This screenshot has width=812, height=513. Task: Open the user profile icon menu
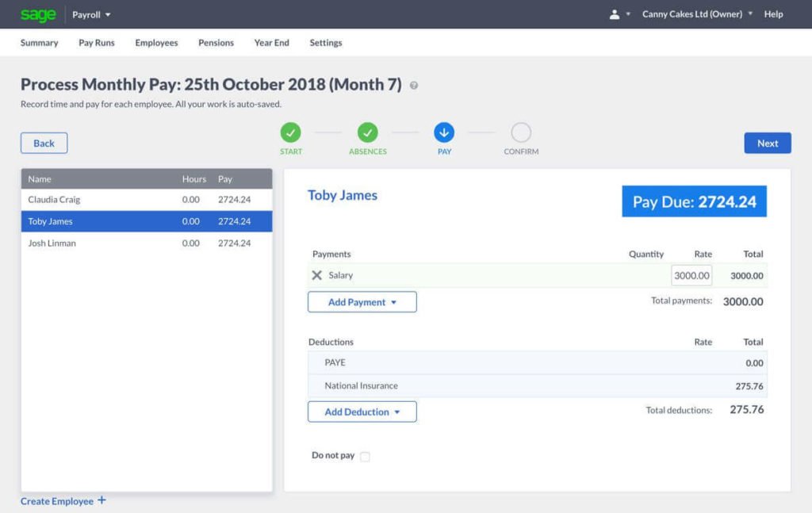pyautogui.click(x=619, y=14)
